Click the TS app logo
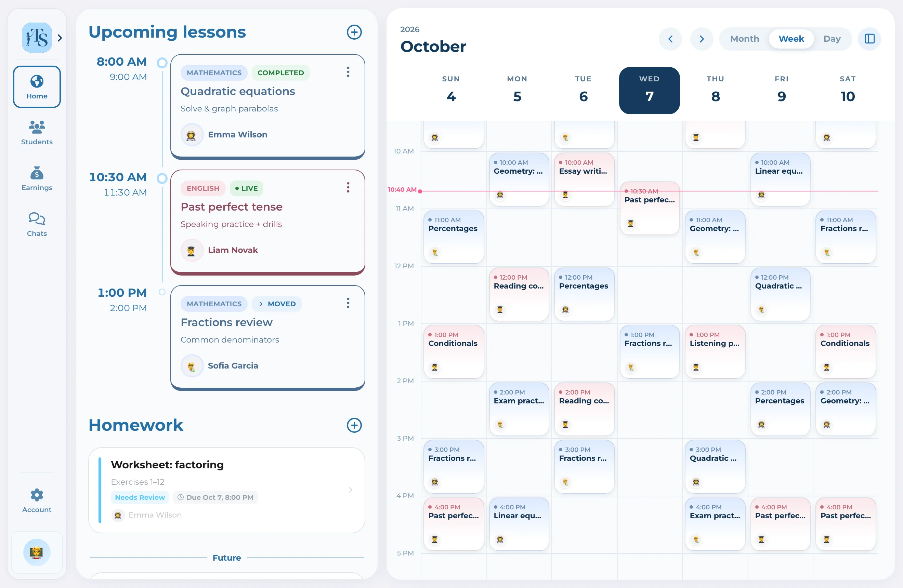The height and width of the screenshot is (588, 903). point(37,38)
